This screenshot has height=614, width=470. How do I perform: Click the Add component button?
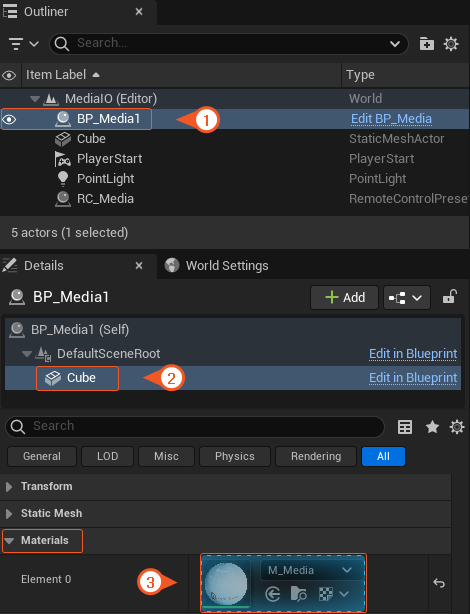pyautogui.click(x=345, y=298)
